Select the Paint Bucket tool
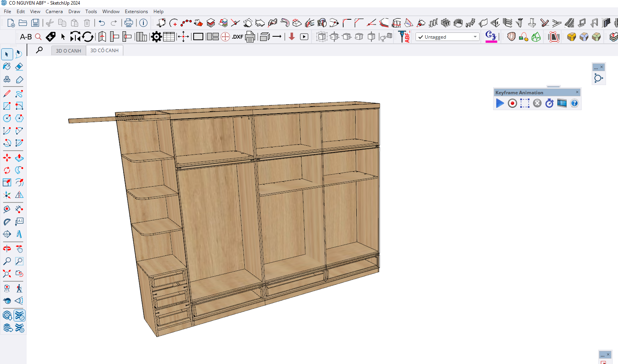Viewport: 618px width, 364px height. tap(7, 66)
